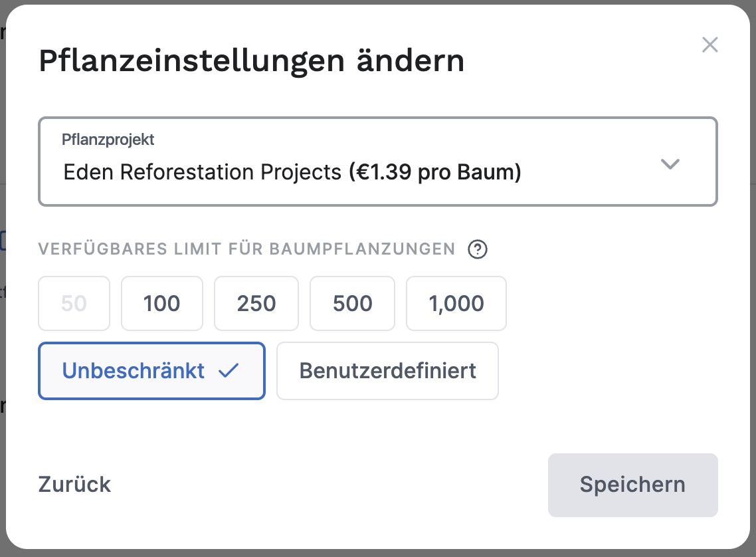This screenshot has height=557, width=756.
Task: Click the €1.39 pro Baum price text
Action: pyautogui.click(x=435, y=173)
